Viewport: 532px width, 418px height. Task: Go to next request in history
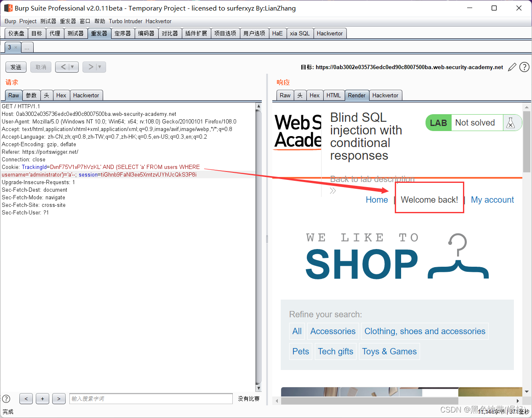tap(90, 67)
